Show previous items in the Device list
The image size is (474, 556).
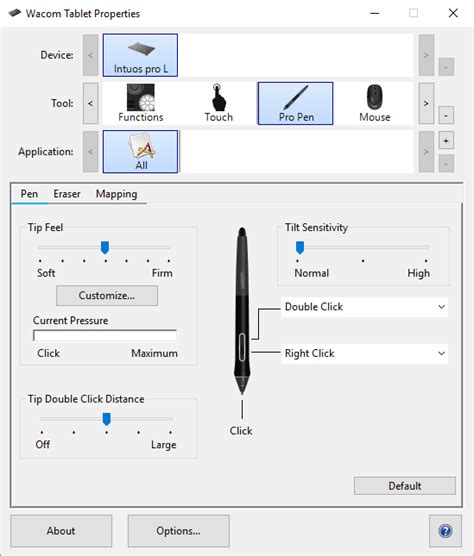(x=91, y=55)
